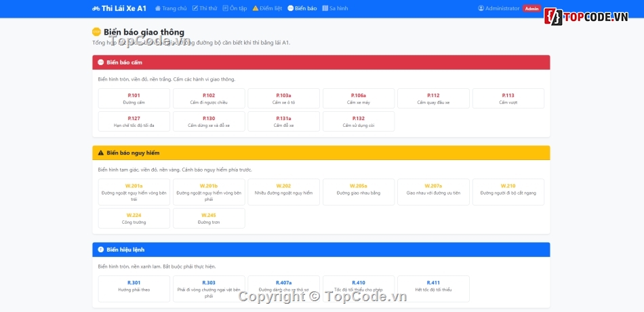
Task: Choose the W.210 Đường người đi bộ cắt ngang card
Action: pos(508,192)
